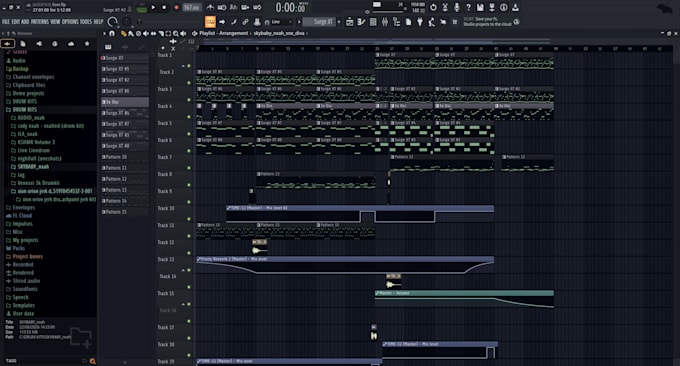The image size is (680, 366).
Task: Toggle the metronome icon
Action: click(x=210, y=7)
